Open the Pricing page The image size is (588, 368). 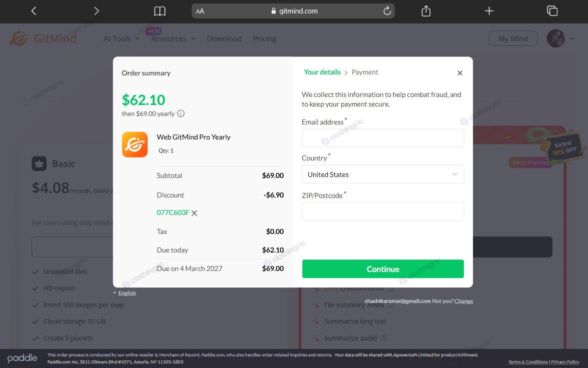pos(264,38)
